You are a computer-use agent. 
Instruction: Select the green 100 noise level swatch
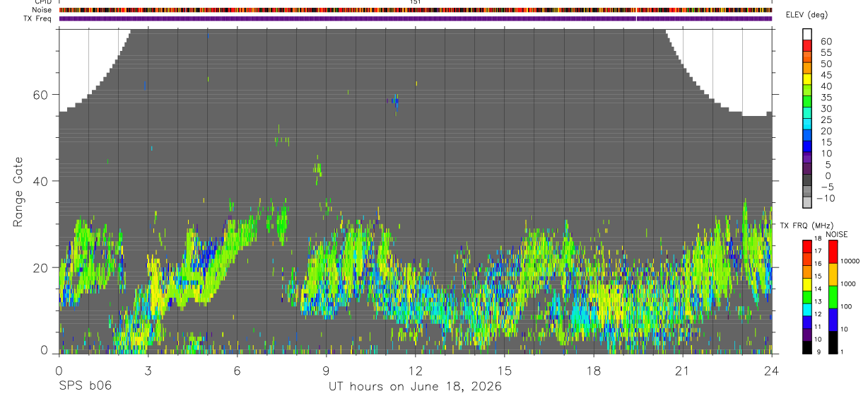(833, 296)
